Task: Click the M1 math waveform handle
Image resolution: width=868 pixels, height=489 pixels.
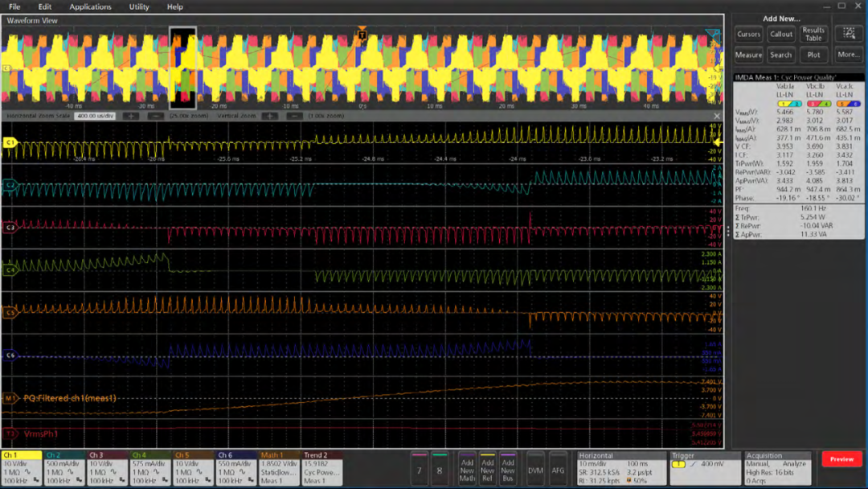Action: click(x=10, y=398)
